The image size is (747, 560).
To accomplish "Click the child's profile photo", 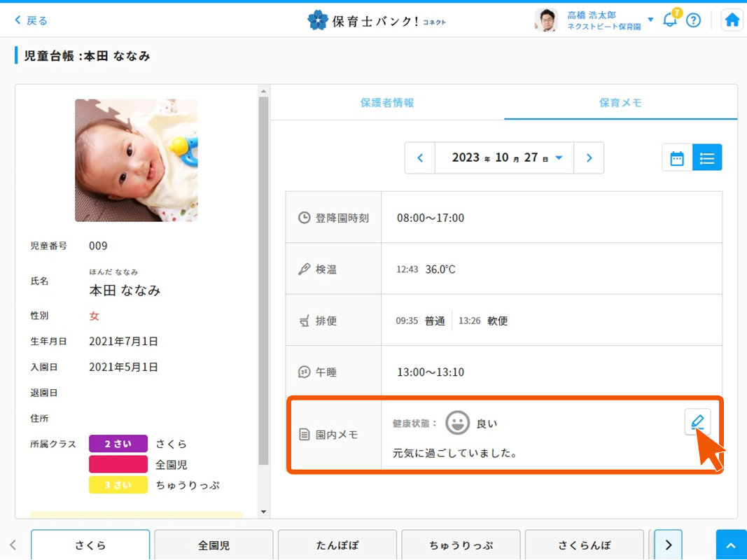I will pyautogui.click(x=137, y=160).
